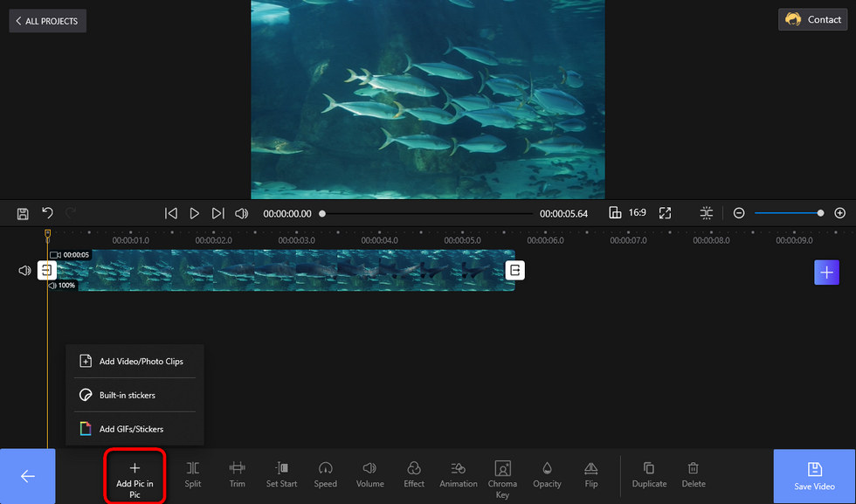Open the Animation options
The width and height of the screenshot is (856, 504).
[x=458, y=474]
